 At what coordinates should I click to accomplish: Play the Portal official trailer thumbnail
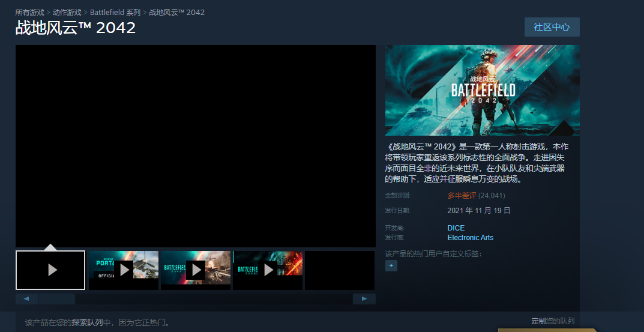click(x=124, y=270)
